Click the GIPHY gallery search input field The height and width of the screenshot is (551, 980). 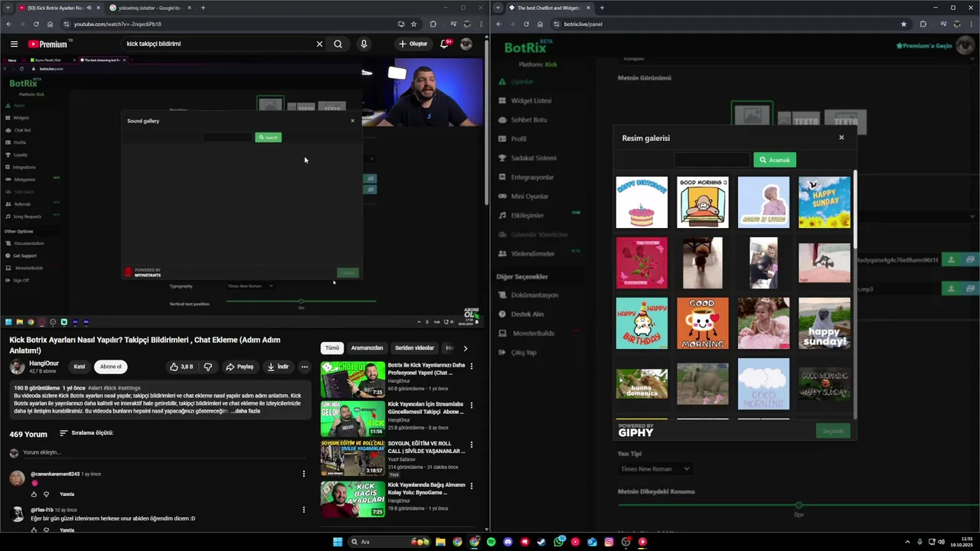[712, 160]
